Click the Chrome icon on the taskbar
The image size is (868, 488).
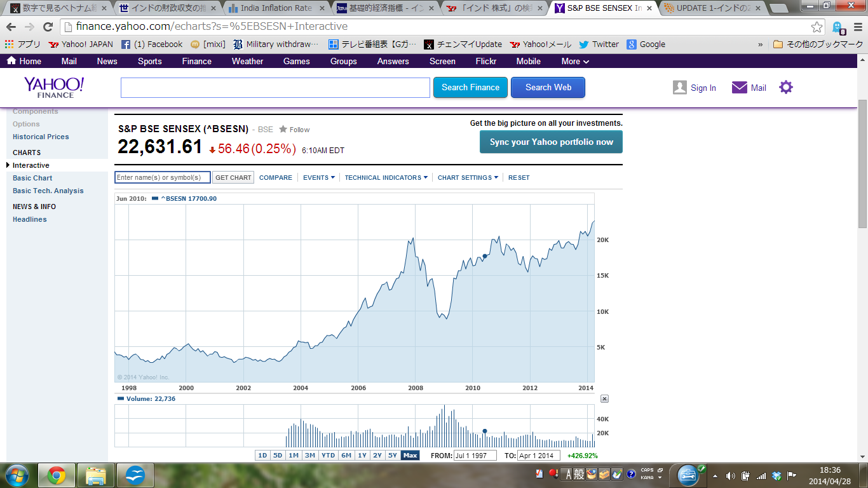57,475
